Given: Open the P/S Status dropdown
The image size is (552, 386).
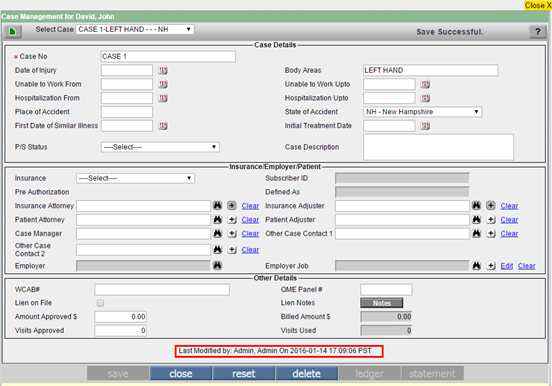Looking at the screenshot, I should [x=160, y=147].
